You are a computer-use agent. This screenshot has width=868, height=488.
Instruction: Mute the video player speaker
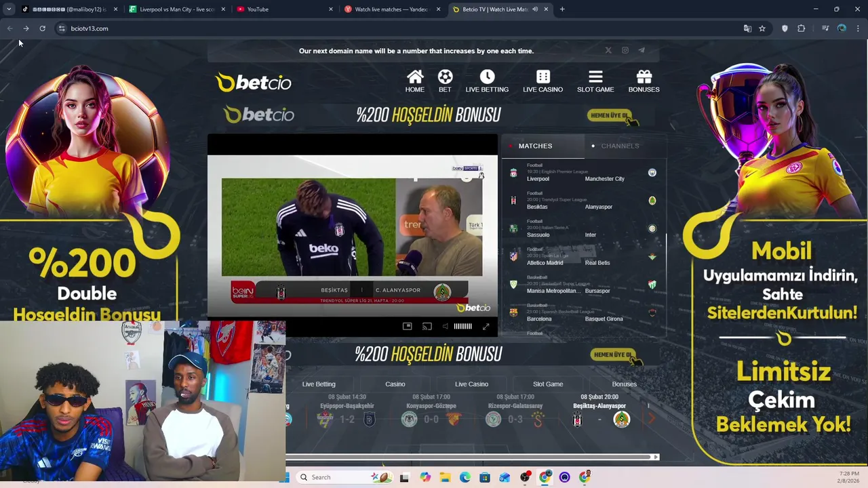(x=446, y=326)
